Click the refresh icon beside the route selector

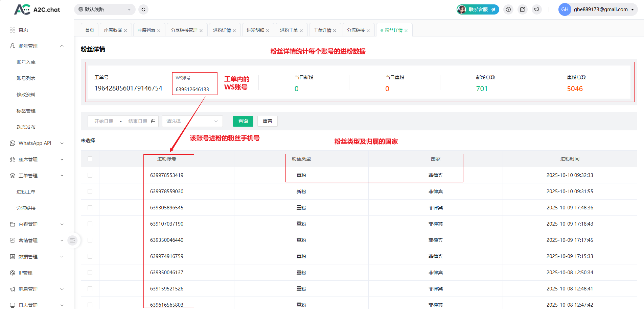(x=143, y=9)
